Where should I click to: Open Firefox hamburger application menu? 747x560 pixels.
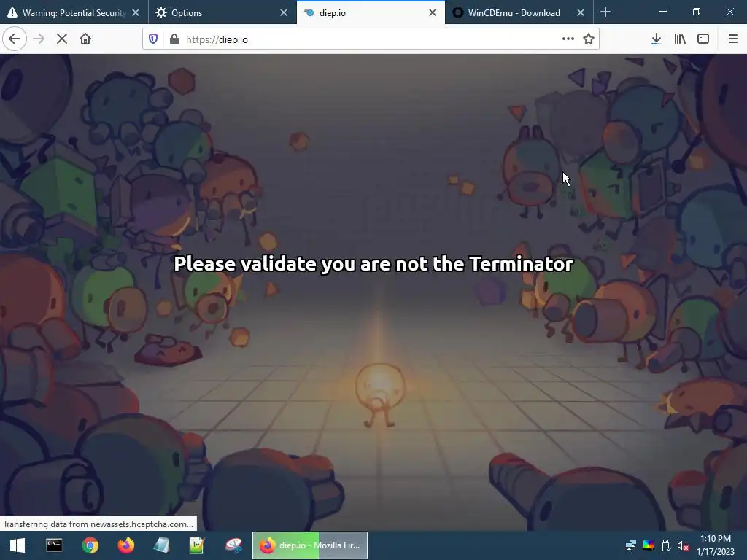[733, 39]
